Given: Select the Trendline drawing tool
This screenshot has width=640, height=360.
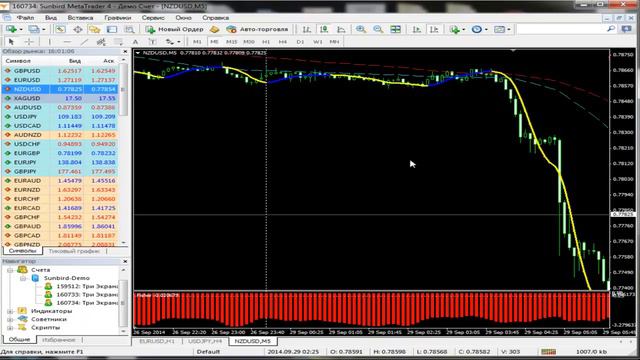Looking at the screenshot, I should pos(84,42).
